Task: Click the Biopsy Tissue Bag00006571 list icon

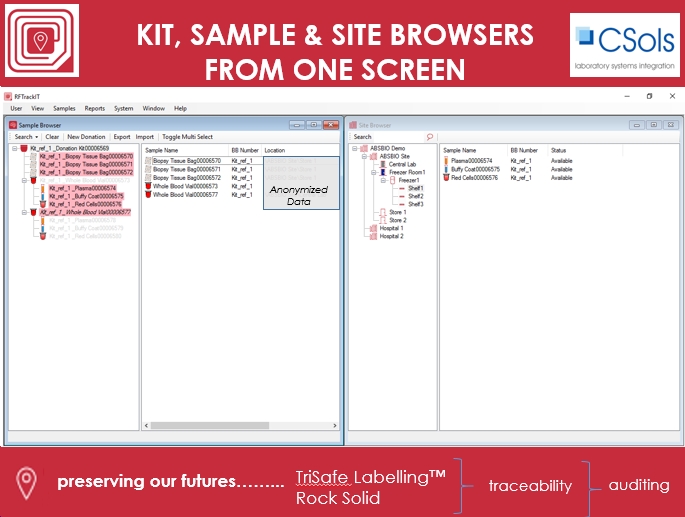Action: pos(148,169)
